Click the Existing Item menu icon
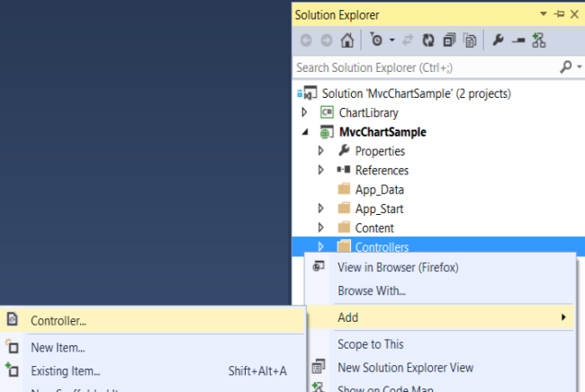This screenshot has height=392, width=585. click(x=13, y=370)
